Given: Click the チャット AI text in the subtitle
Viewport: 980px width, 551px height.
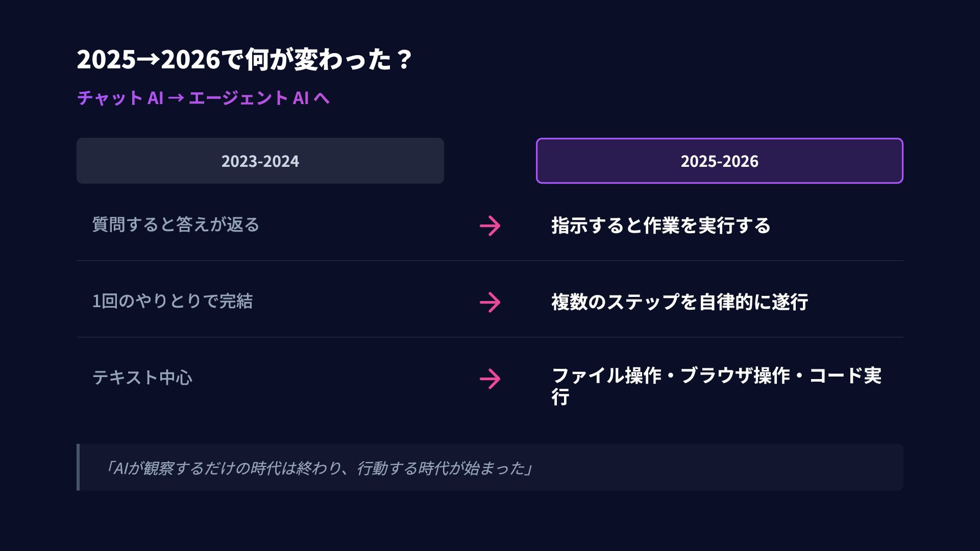Looking at the screenshot, I should pyautogui.click(x=120, y=97).
